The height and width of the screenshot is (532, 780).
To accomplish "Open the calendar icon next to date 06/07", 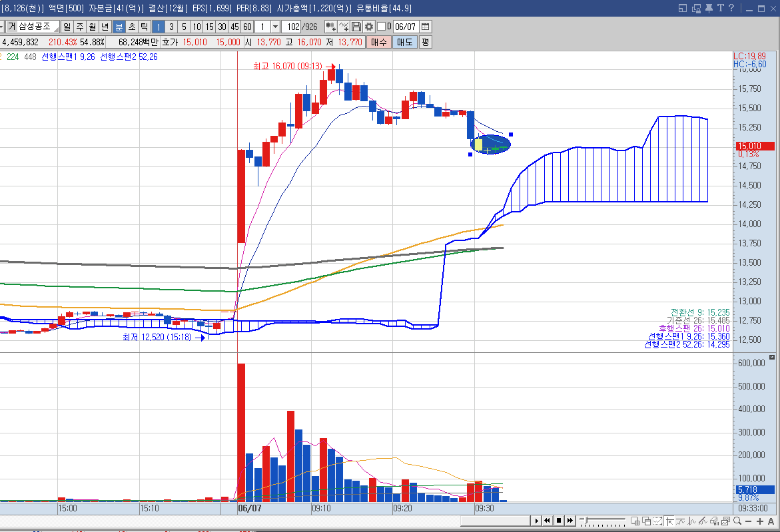I will tap(425, 27).
